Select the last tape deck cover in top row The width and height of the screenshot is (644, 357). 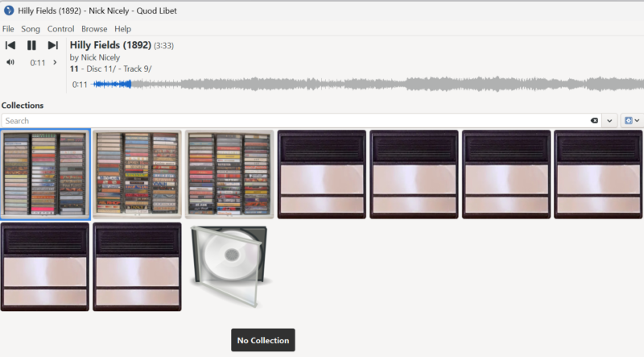598,175
